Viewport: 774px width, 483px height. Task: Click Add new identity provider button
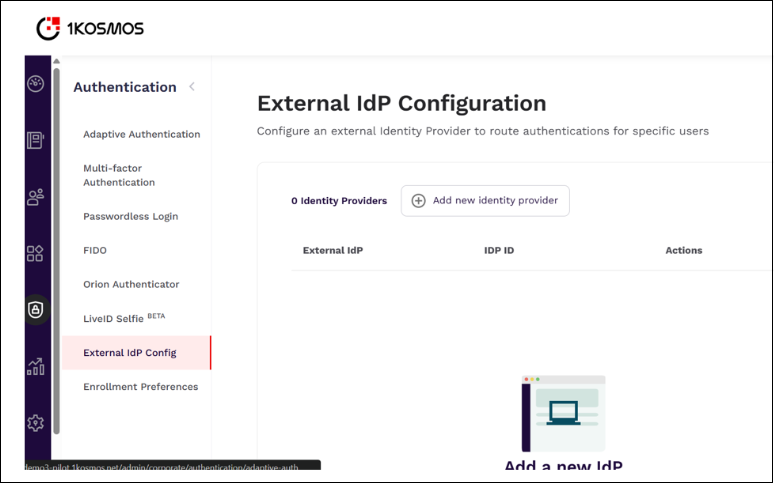pyautogui.click(x=486, y=201)
